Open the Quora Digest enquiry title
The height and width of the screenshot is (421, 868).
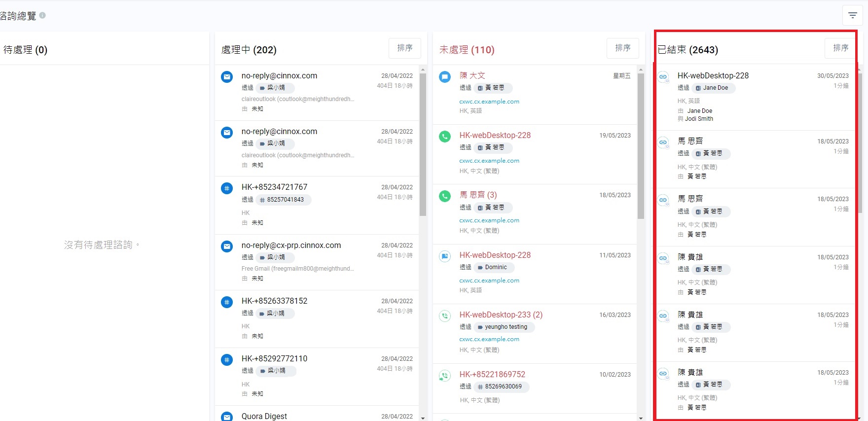tap(264, 417)
